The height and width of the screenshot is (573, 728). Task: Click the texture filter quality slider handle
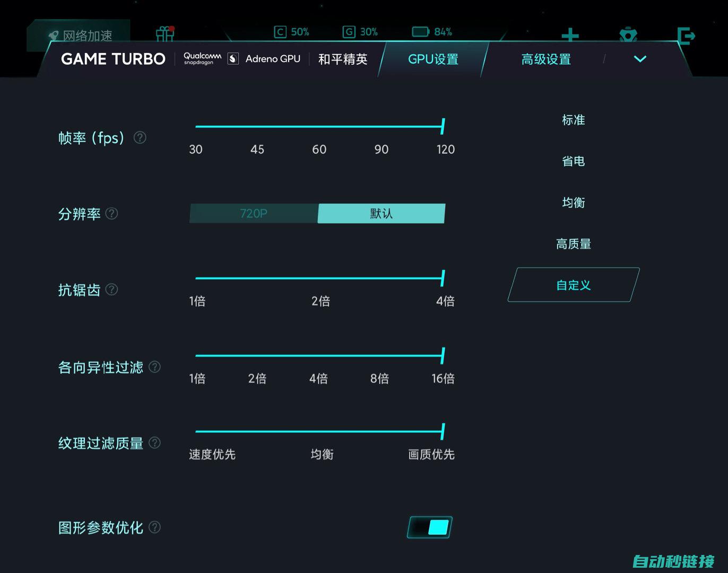[x=443, y=431]
